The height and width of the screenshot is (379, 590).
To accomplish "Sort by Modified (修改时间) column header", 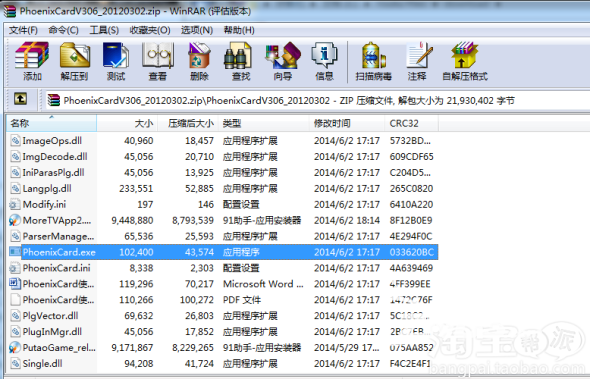I will (347, 123).
